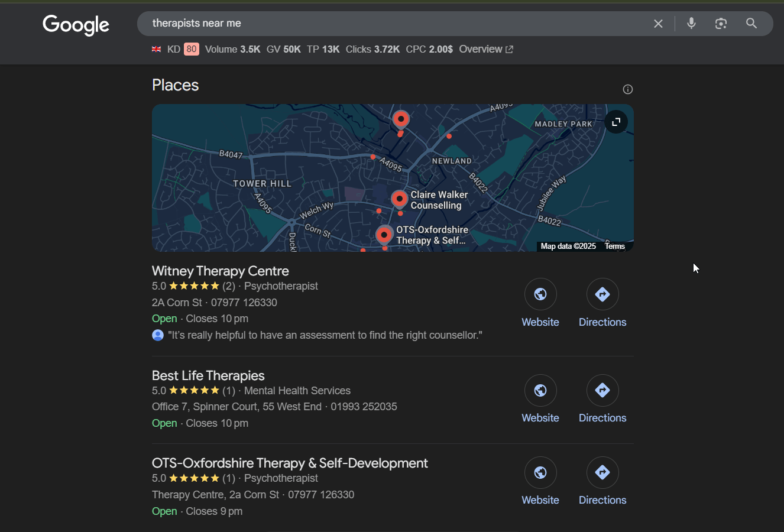Viewport: 784px width, 532px height.
Task: Get Directions to Best Life Therapies
Action: pyautogui.click(x=602, y=390)
